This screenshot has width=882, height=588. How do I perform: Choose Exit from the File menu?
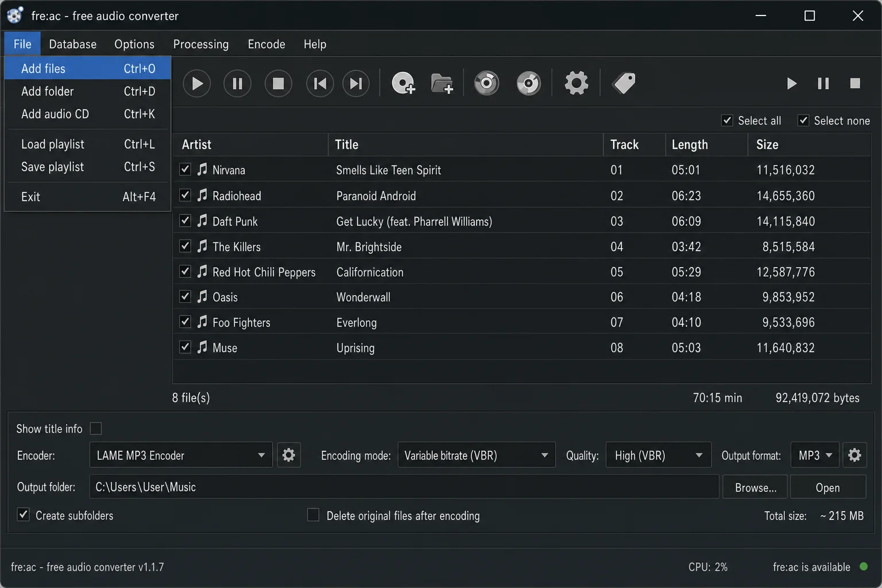coord(88,197)
